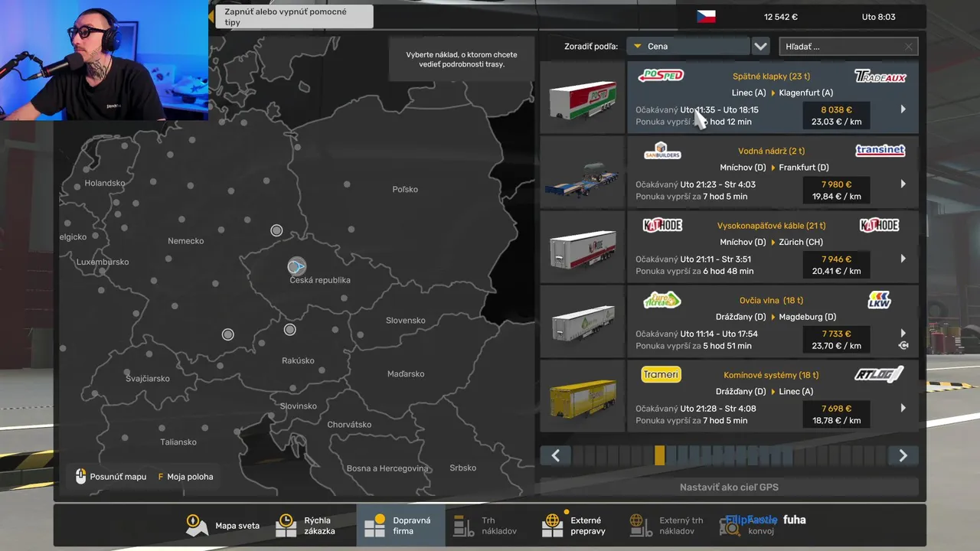
Task: Click the Dopravná firma crates icon
Action: [x=375, y=525]
